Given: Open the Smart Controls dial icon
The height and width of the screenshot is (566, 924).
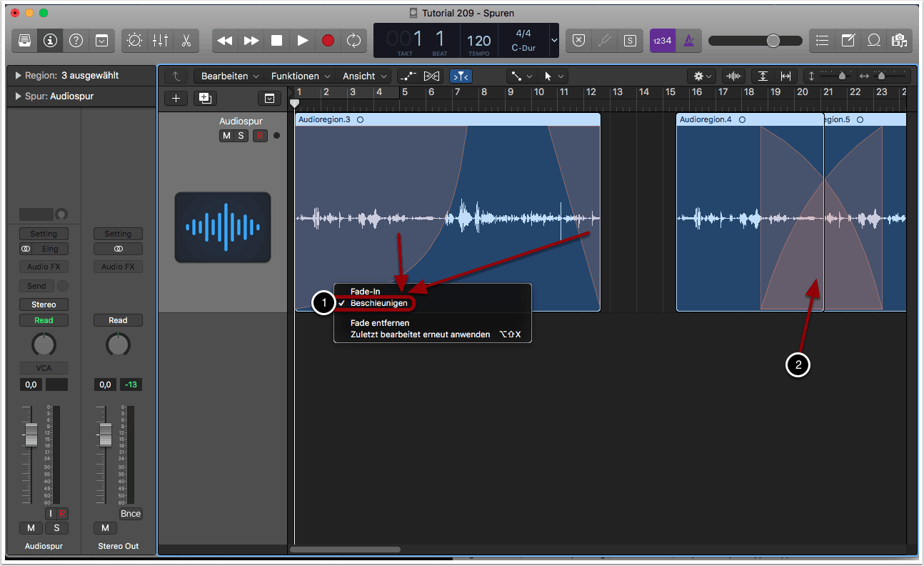Looking at the screenshot, I should [134, 41].
